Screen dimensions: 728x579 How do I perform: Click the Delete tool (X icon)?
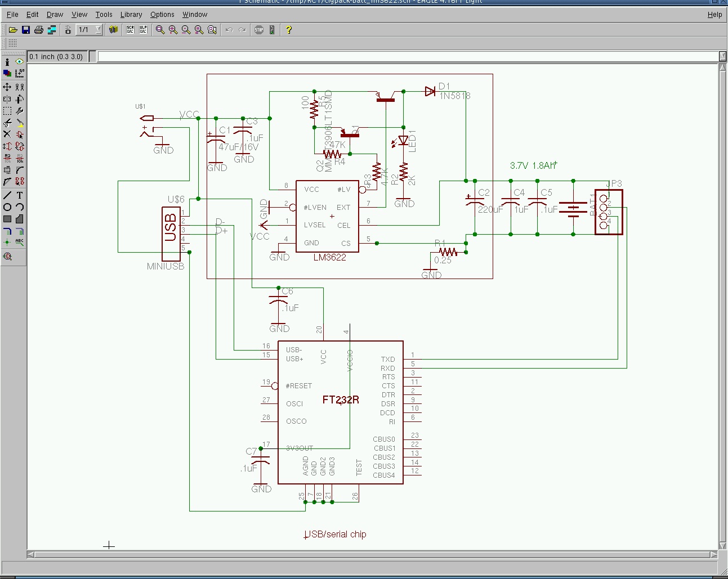click(x=7, y=134)
